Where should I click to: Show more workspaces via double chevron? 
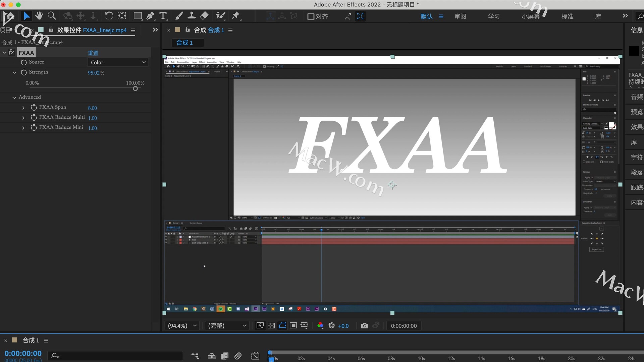pyautogui.click(x=625, y=16)
